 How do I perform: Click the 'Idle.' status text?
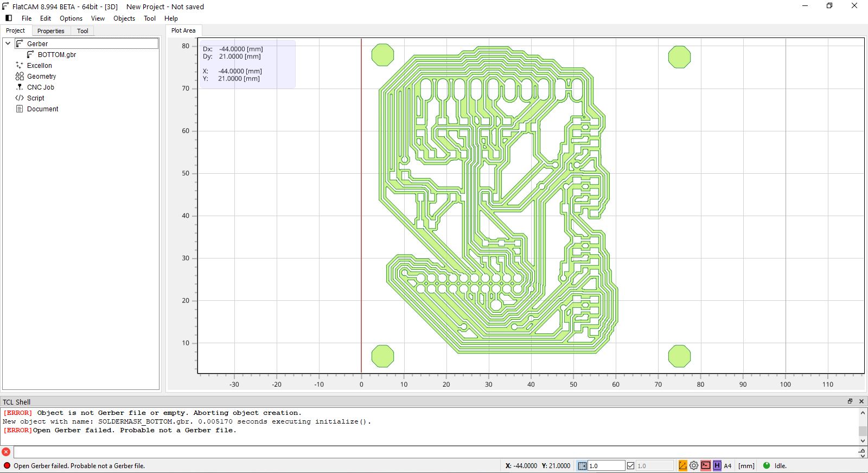tap(781, 465)
